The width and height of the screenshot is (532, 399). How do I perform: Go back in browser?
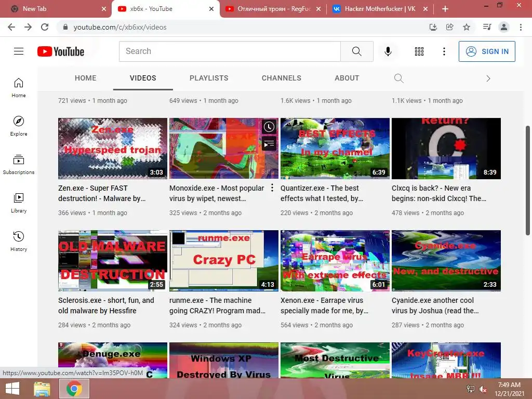pos(11,27)
